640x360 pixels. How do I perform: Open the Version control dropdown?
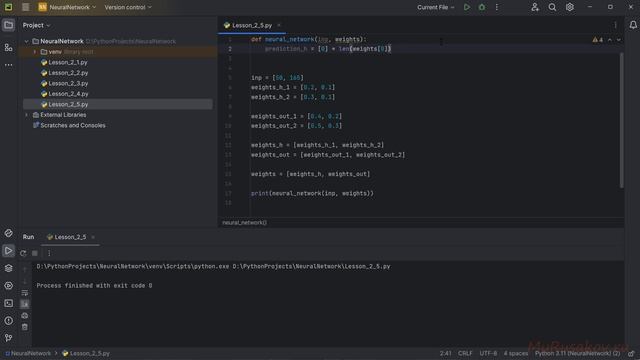(128, 7)
